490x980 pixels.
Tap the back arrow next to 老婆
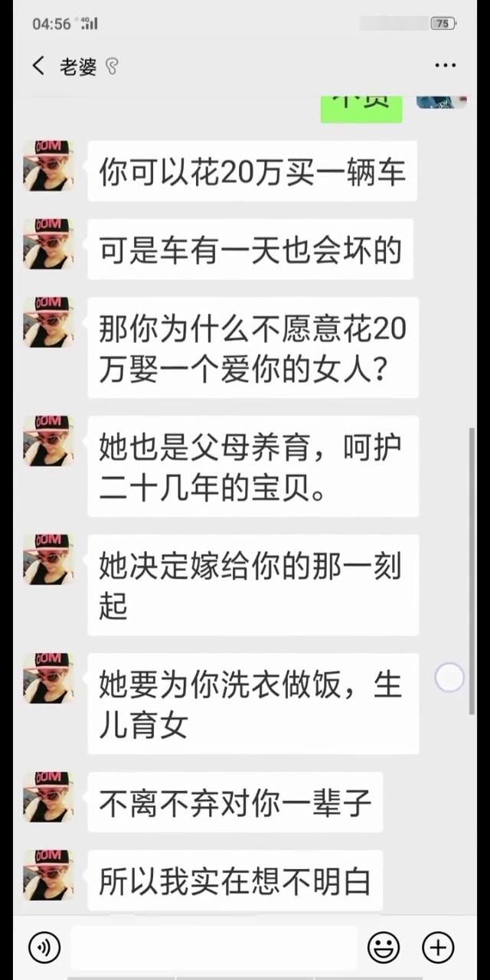[38, 66]
